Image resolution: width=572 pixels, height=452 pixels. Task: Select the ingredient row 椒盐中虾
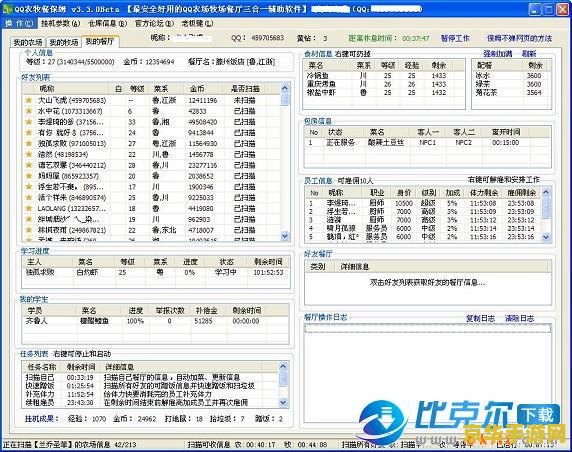coord(385,93)
